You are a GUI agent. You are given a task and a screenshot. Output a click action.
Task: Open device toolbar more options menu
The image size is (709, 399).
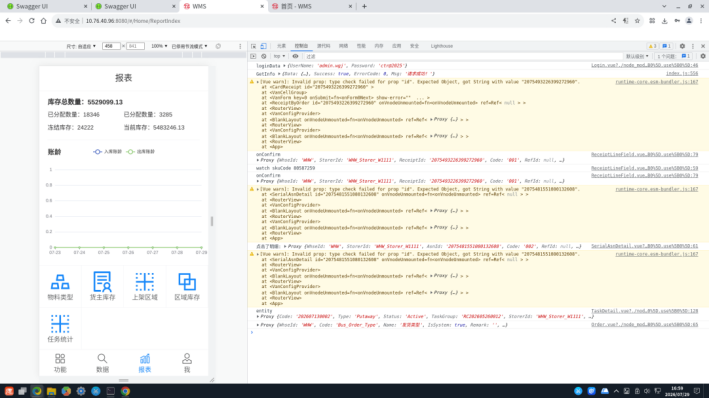[240, 46]
